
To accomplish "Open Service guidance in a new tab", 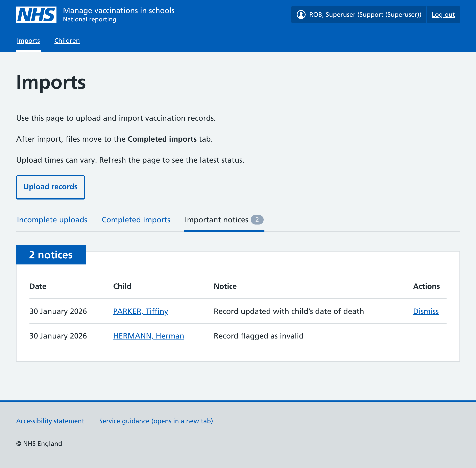I will tap(156, 421).
